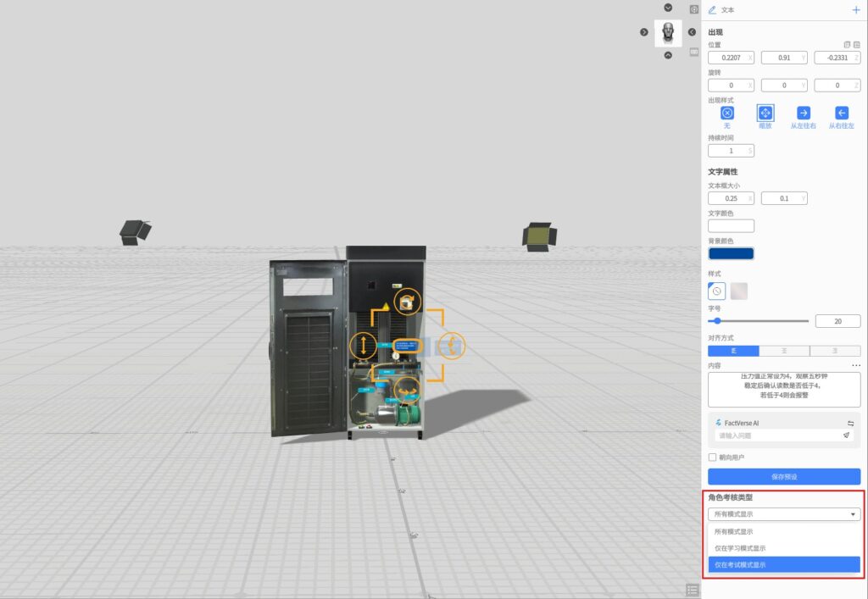Enable the 朝向用户 checkbox
Image resolution: width=868 pixels, height=599 pixels.
(713, 458)
